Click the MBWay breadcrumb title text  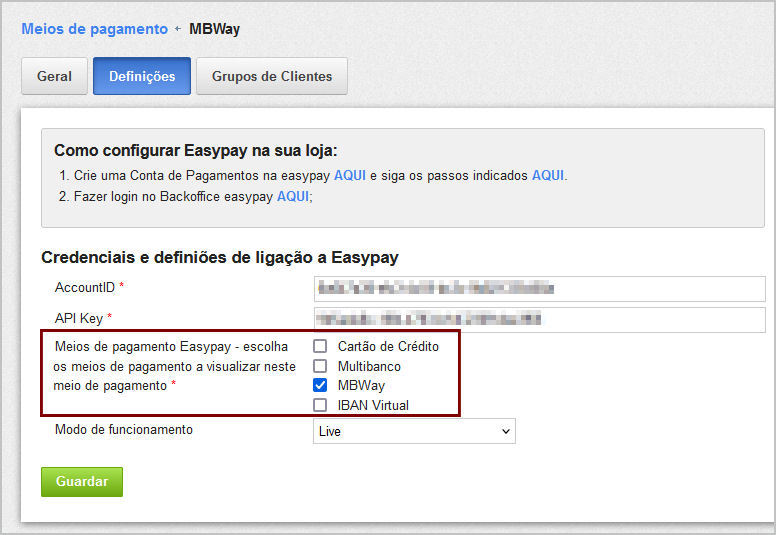pyautogui.click(x=214, y=29)
